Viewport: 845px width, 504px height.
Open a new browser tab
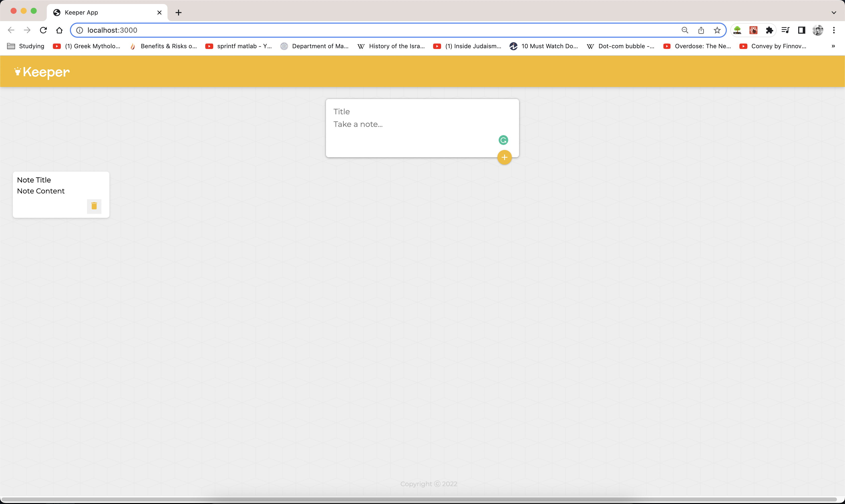pyautogui.click(x=179, y=13)
